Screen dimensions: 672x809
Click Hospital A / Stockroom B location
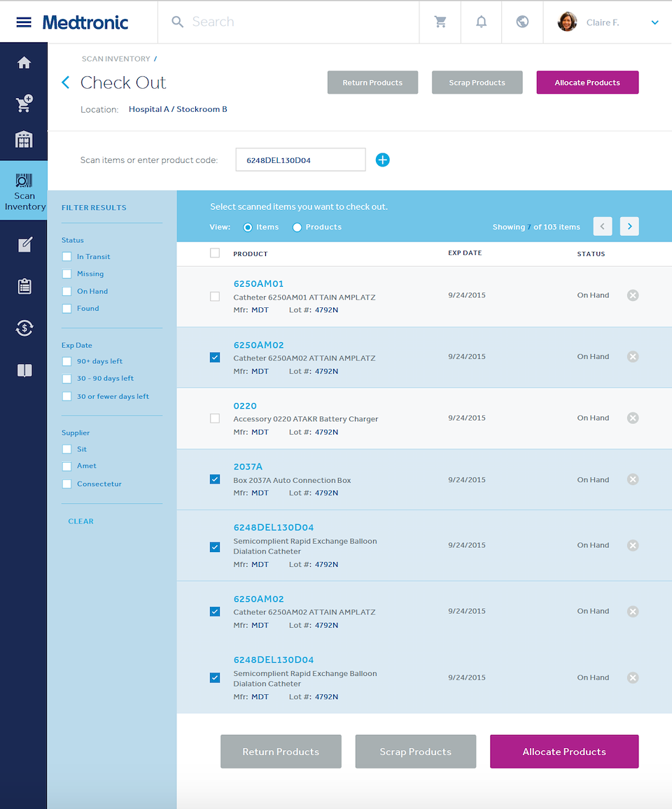pos(178,109)
